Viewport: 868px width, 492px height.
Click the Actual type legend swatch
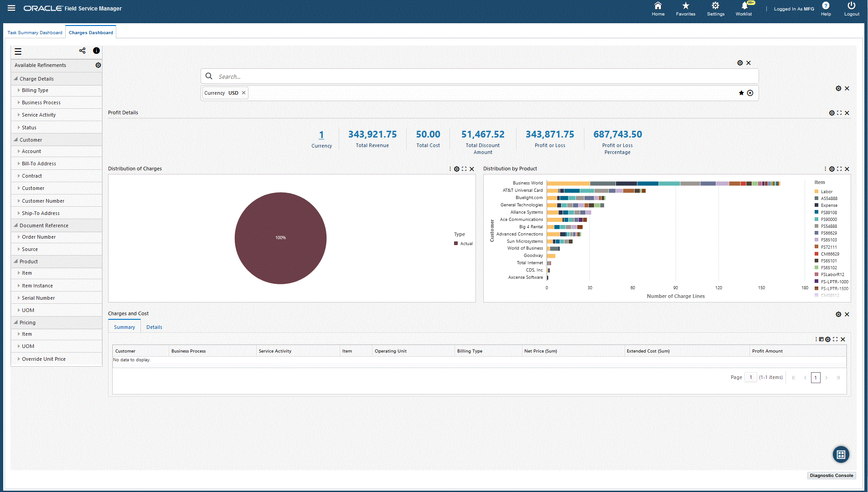click(x=456, y=243)
